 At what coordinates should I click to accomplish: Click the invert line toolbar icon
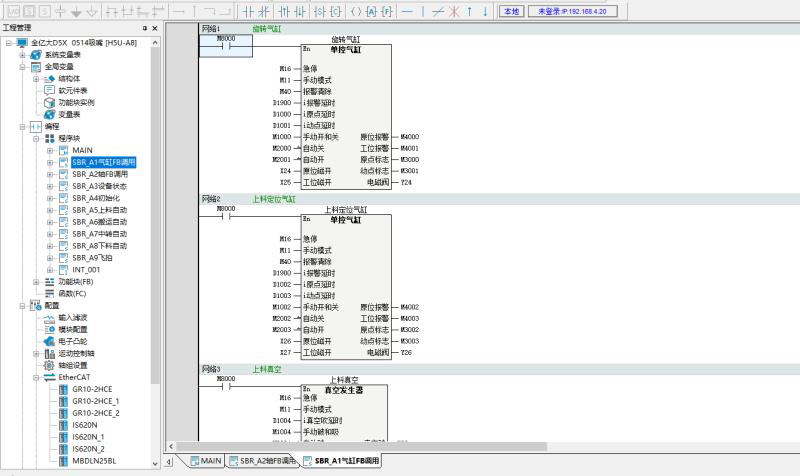pos(438,11)
